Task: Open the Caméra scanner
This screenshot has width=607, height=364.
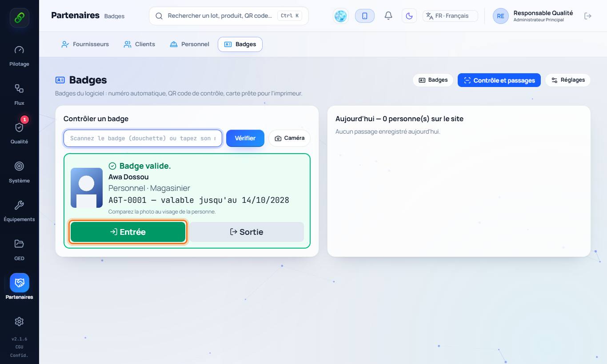Action: click(290, 138)
